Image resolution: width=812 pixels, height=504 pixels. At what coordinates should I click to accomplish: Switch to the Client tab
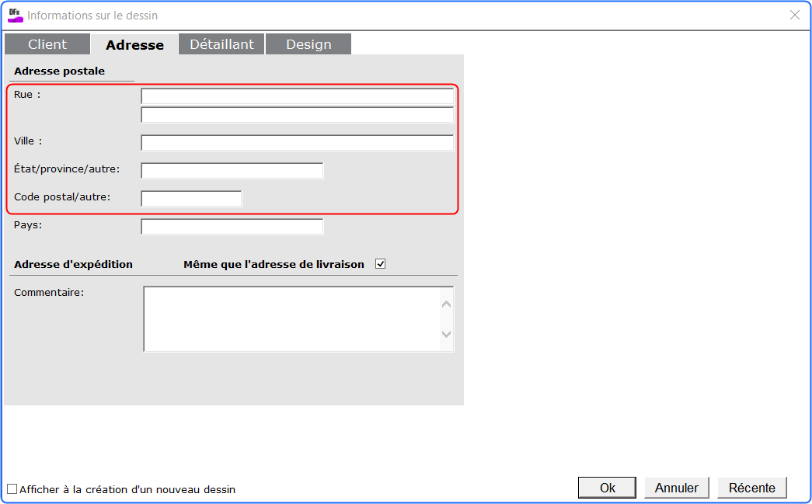pos(47,44)
